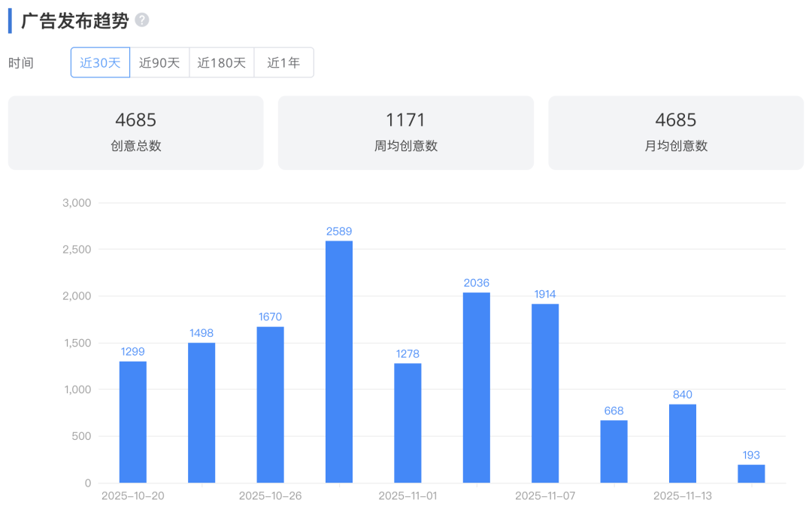
Task: Click the 周均创意数 stat card showing 1171
Action: point(405,132)
